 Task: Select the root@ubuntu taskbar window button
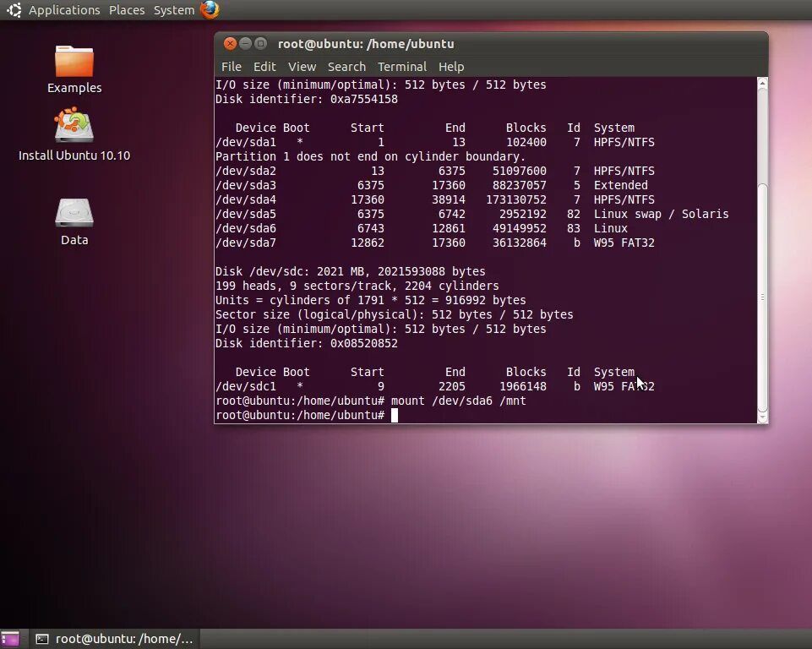[x=114, y=639]
